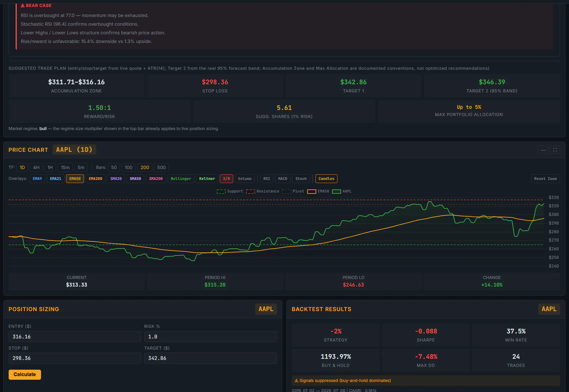Set bars count to 100
The width and height of the screenshot is (569, 392).
(x=129, y=167)
